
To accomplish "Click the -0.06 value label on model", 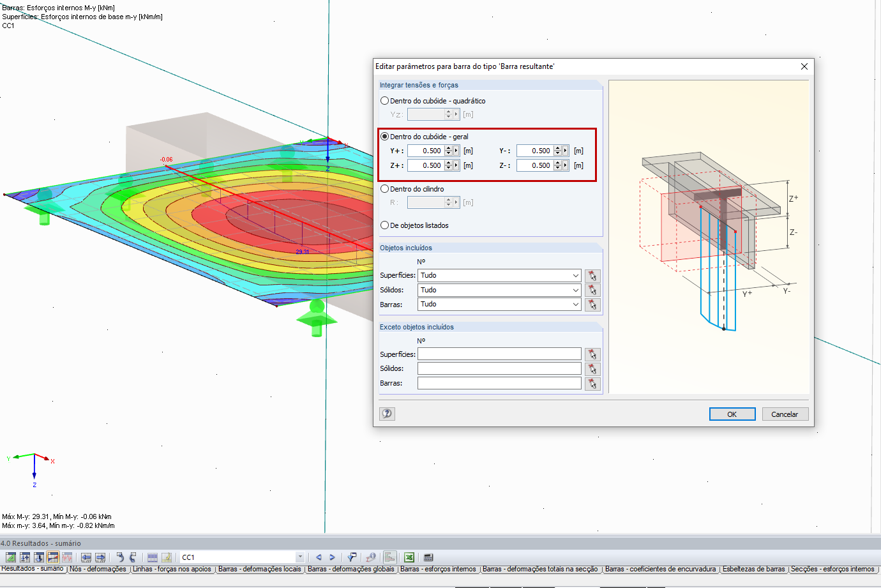I will 166,160.
